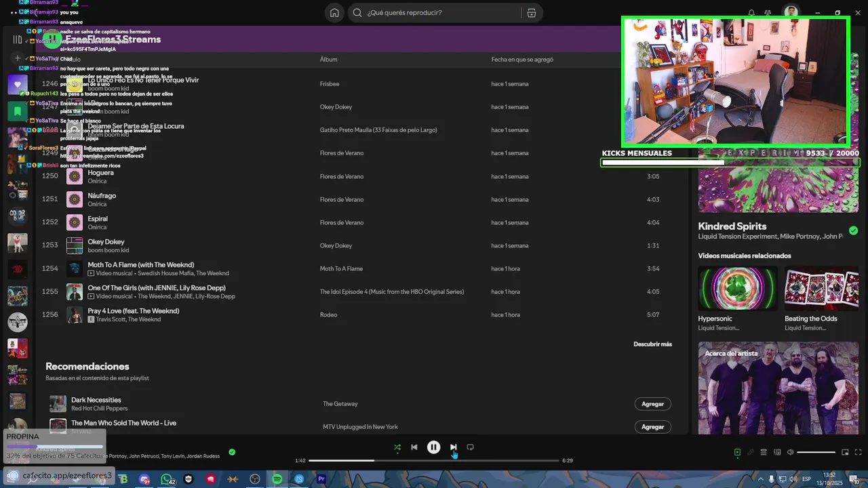Open the Browse icon in search bar

531,13
